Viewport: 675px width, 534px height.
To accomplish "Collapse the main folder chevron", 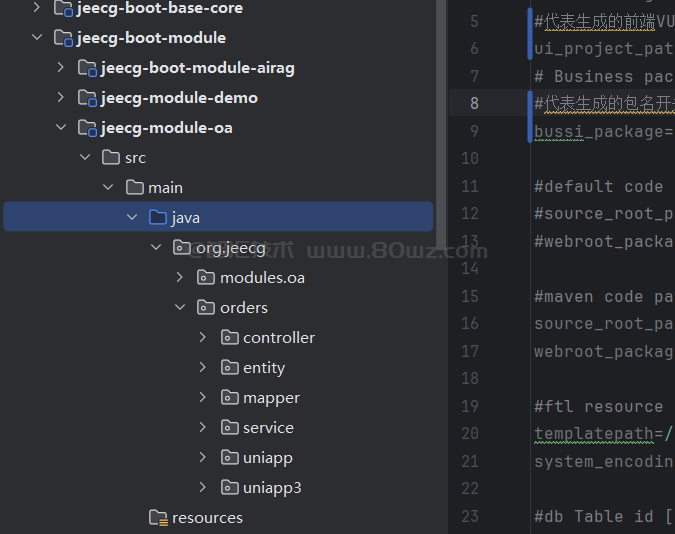I will tap(108, 187).
